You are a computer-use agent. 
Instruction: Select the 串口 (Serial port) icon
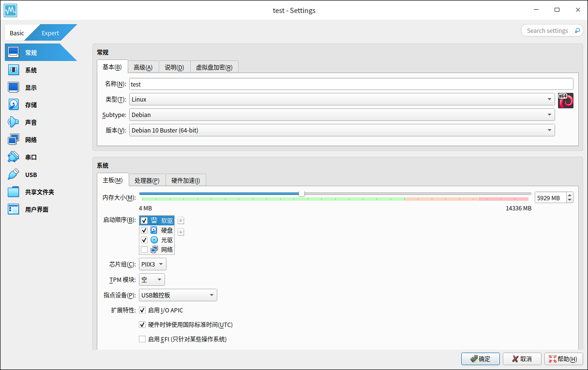click(x=14, y=157)
